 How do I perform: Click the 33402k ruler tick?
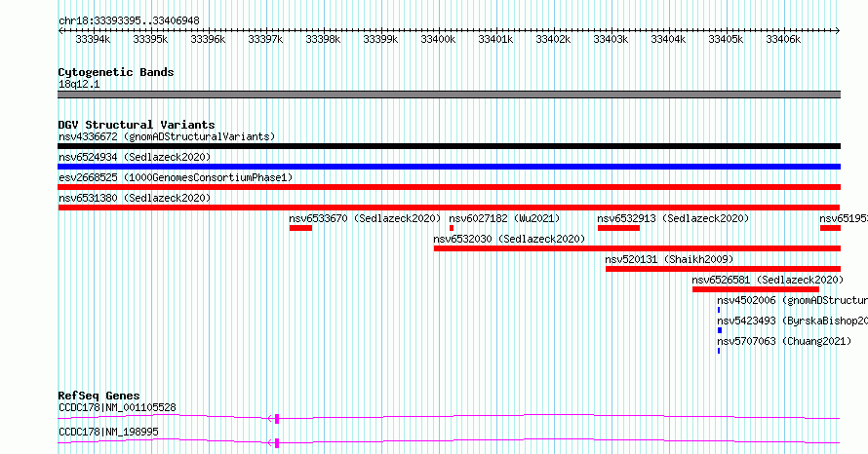(554, 39)
